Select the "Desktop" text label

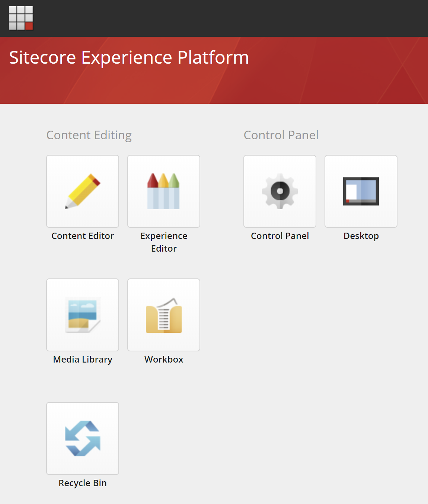tap(361, 236)
